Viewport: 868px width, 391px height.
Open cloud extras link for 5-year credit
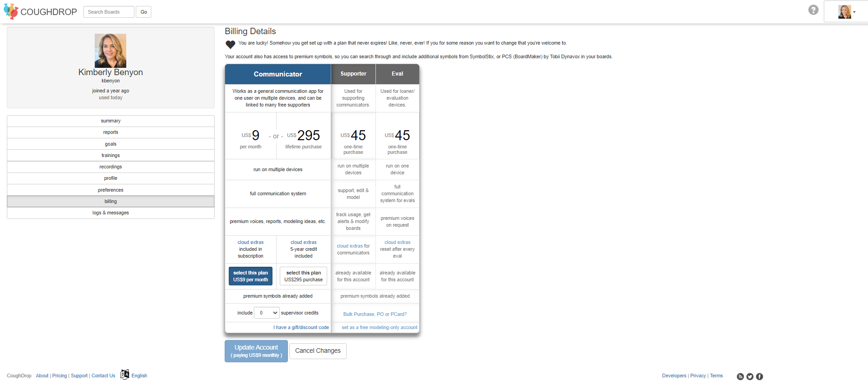(x=303, y=243)
